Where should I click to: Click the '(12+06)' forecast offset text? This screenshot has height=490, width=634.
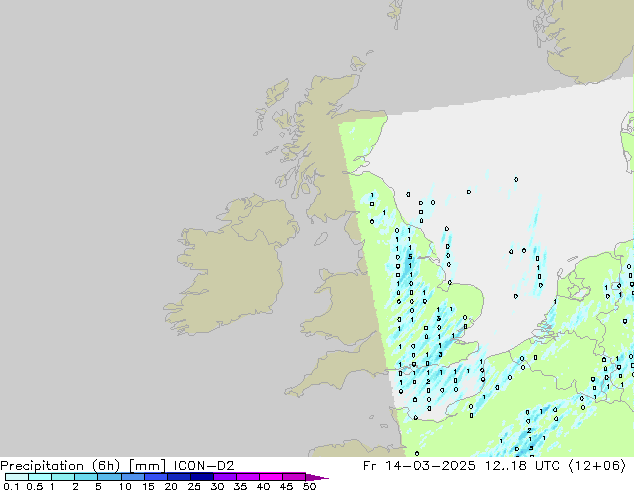(597, 466)
